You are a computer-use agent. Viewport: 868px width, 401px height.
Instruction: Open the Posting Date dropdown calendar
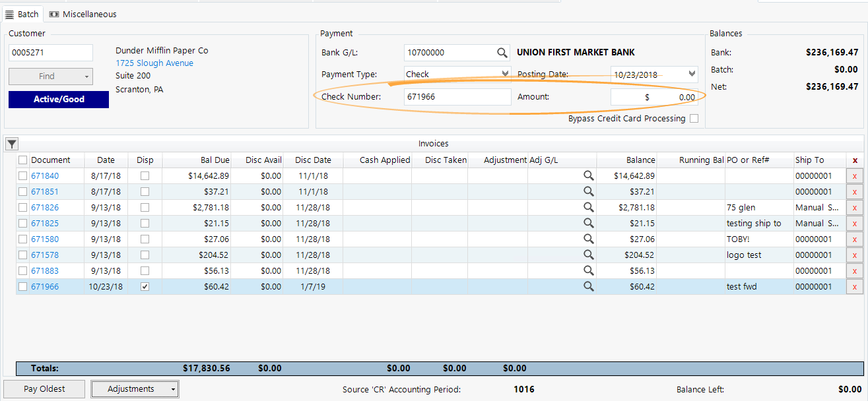692,74
